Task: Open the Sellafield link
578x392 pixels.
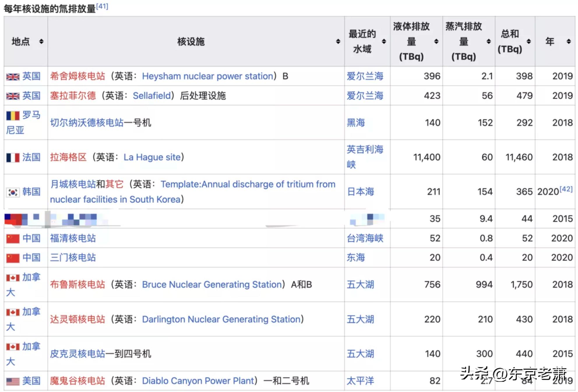Action: click(151, 96)
